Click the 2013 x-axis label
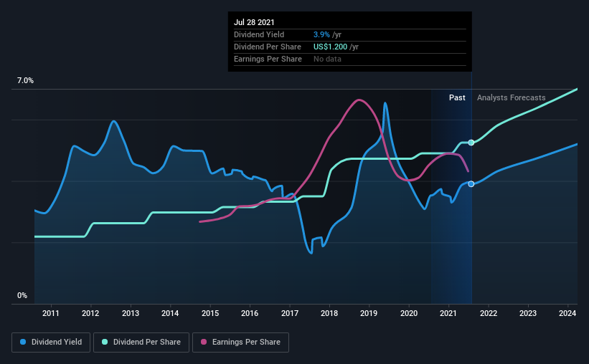Image resolution: width=589 pixels, height=364 pixels. pyautogui.click(x=131, y=313)
